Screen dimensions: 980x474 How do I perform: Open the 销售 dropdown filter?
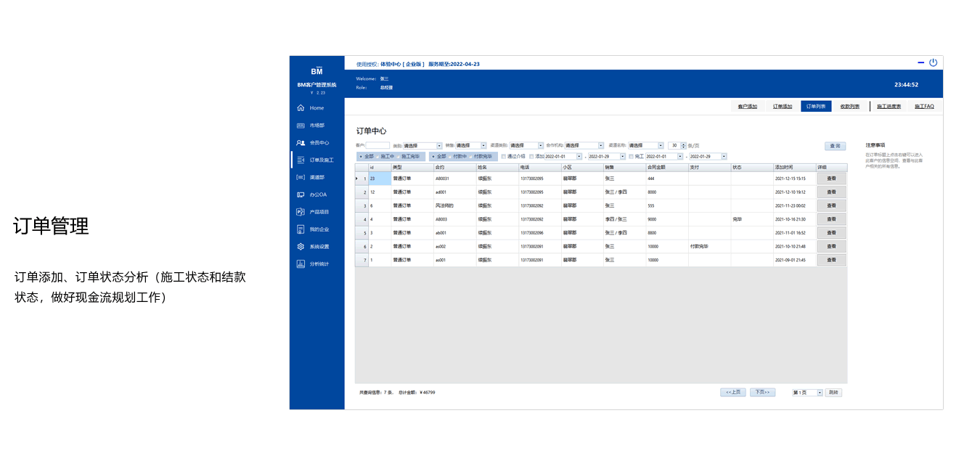click(x=471, y=145)
